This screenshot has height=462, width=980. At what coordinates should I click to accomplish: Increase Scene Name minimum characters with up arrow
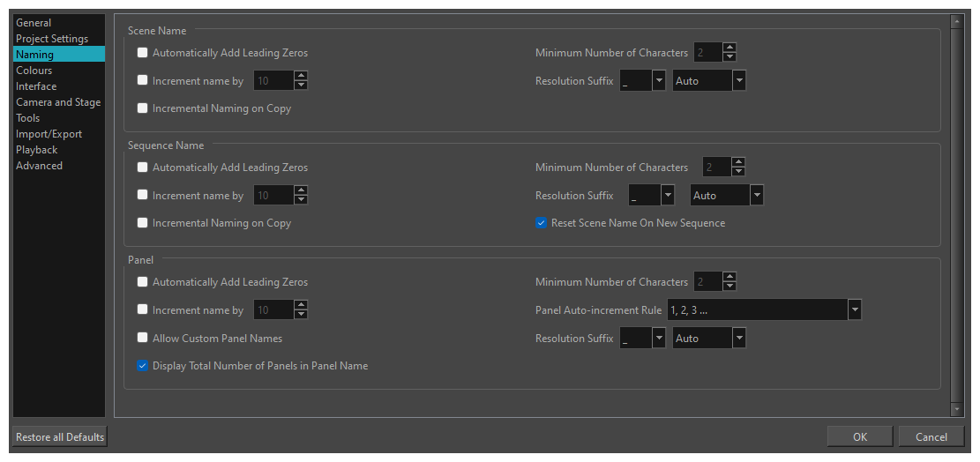(x=729, y=48)
